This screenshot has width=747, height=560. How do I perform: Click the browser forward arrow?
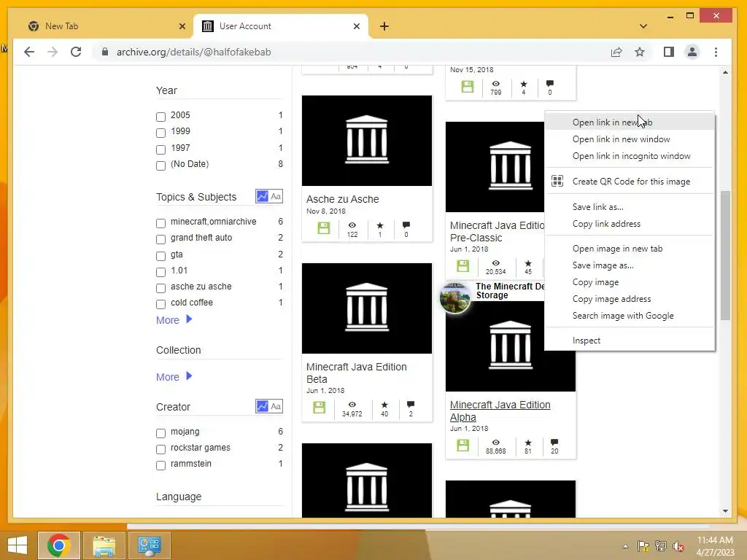(53, 52)
